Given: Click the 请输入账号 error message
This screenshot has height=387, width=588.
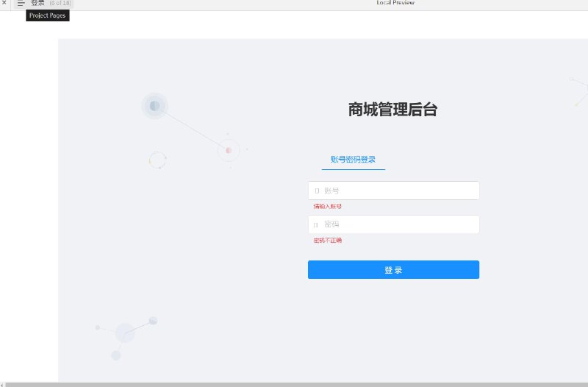Looking at the screenshot, I should [327, 207].
